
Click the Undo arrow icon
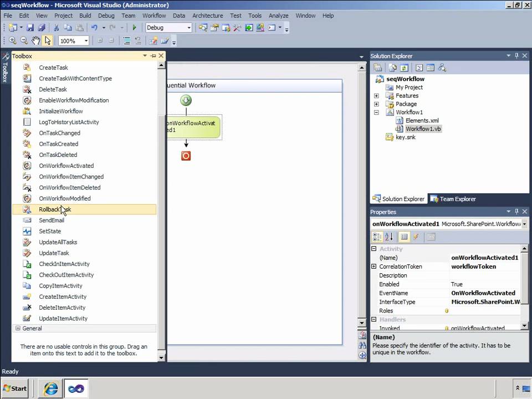94,28
